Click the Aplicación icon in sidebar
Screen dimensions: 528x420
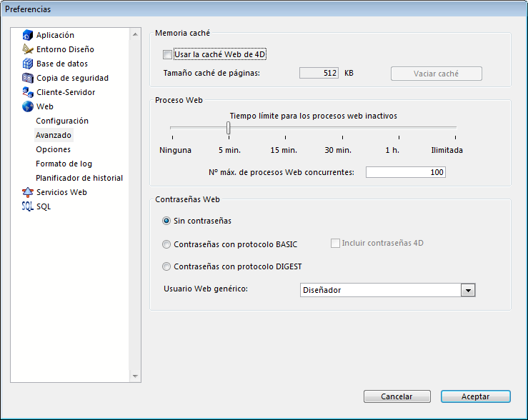click(x=28, y=35)
